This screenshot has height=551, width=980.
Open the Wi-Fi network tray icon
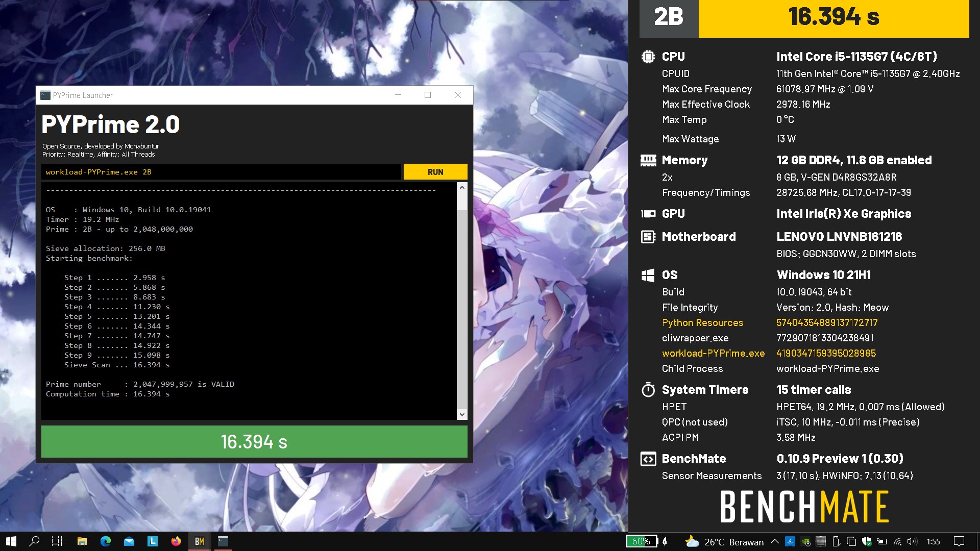897,541
